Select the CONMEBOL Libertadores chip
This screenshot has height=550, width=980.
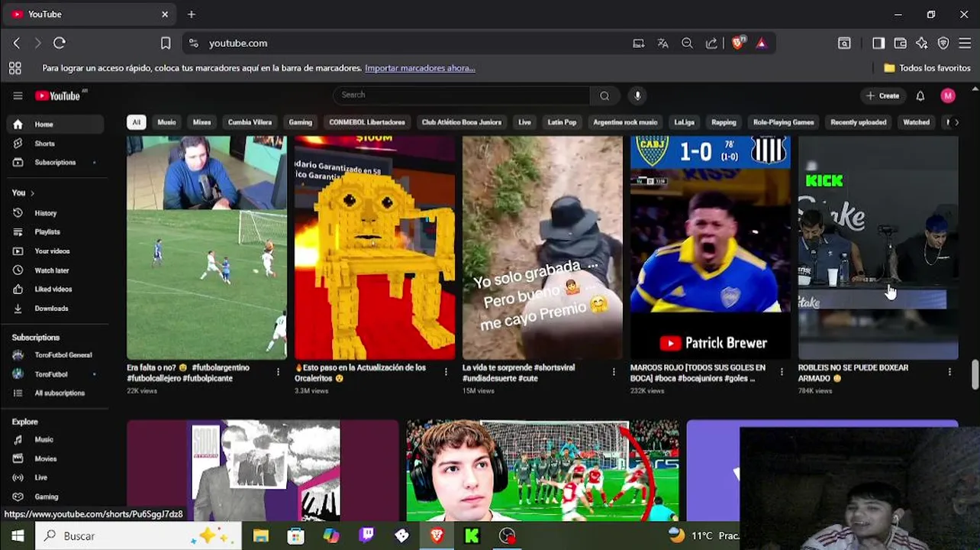click(367, 122)
